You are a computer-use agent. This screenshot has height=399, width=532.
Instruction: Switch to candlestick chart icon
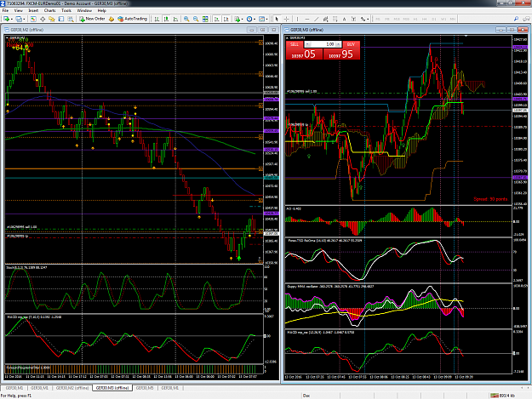pyautogui.click(x=166, y=19)
